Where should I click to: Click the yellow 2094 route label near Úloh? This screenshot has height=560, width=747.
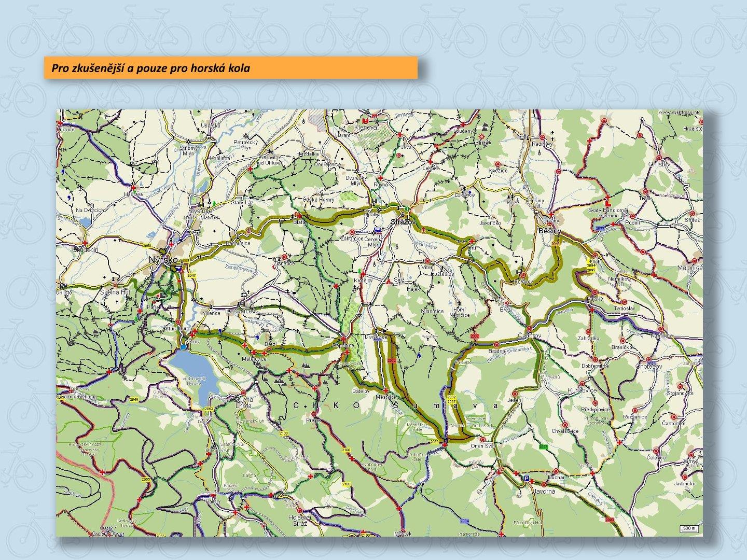(x=591, y=265)
